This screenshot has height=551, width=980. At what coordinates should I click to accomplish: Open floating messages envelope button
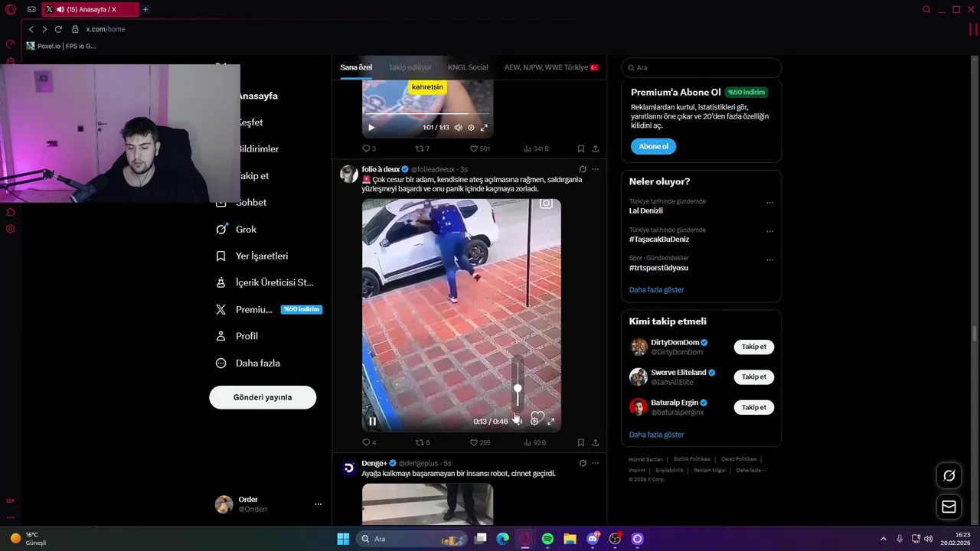[x=949, y=507]
